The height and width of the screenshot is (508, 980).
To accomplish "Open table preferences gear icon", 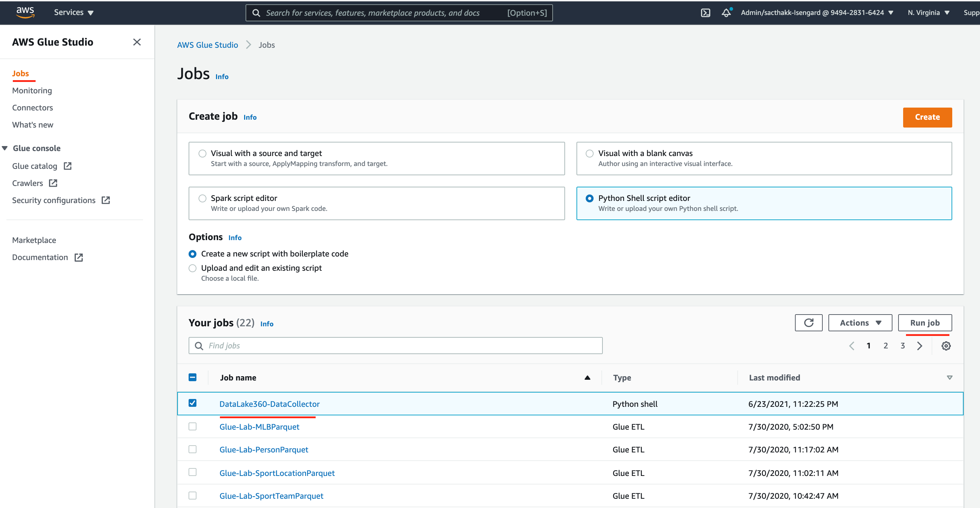I will coord(946,346).
